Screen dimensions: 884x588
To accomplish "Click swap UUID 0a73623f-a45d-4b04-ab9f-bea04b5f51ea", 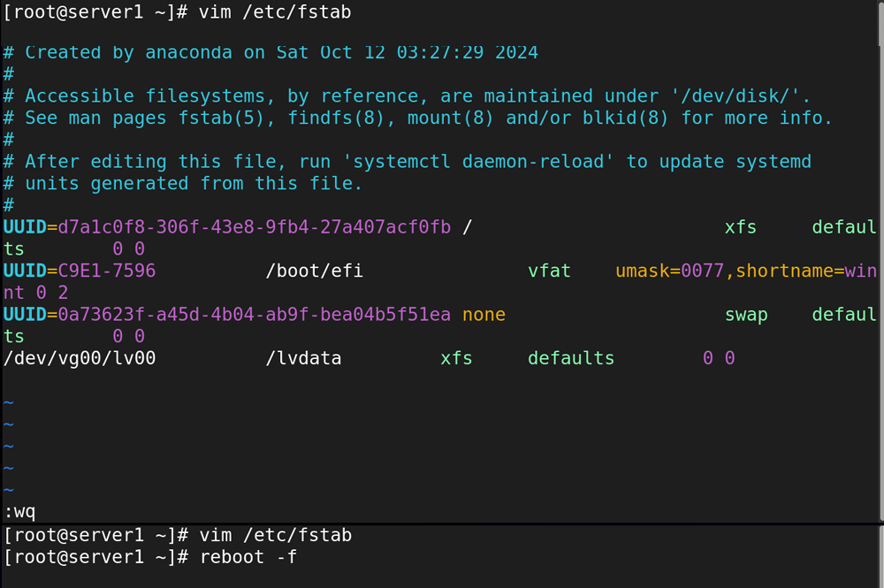I will 255,315.
